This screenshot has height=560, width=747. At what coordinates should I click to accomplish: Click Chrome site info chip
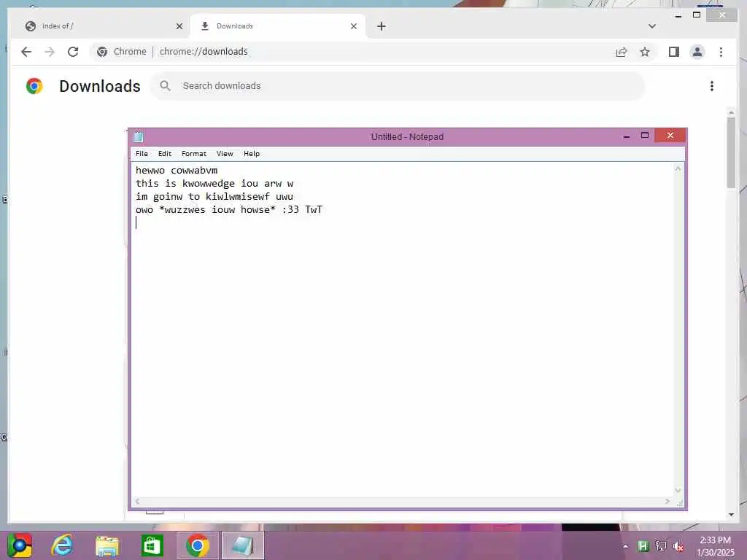coord(122,52)
